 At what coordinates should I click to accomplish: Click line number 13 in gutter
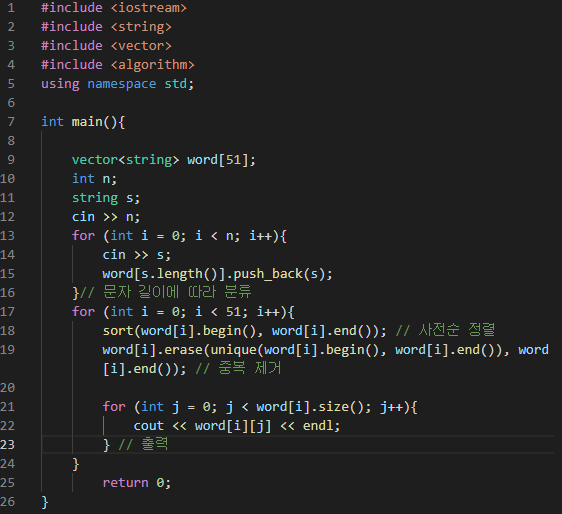[x=8, y=236]
